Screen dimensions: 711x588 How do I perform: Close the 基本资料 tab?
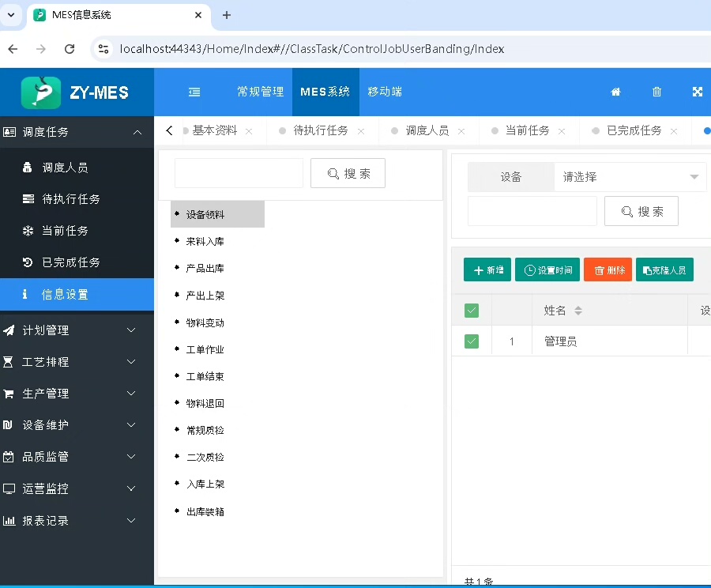[249, 131]
